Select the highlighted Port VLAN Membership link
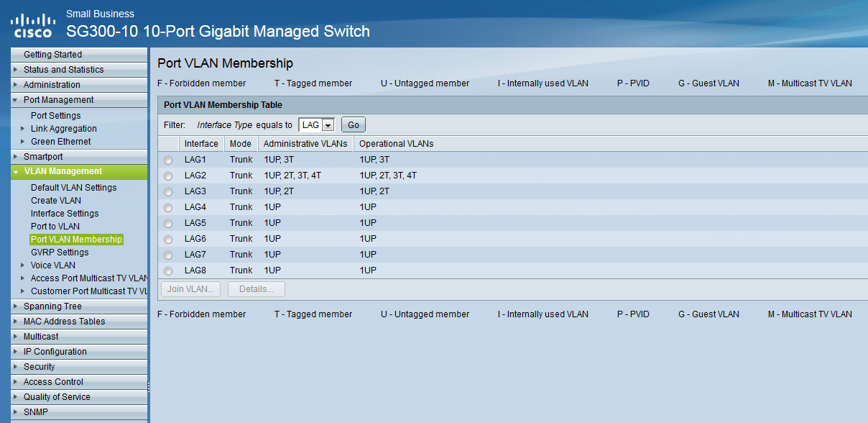The image size is (868, 423). [77, 240]
